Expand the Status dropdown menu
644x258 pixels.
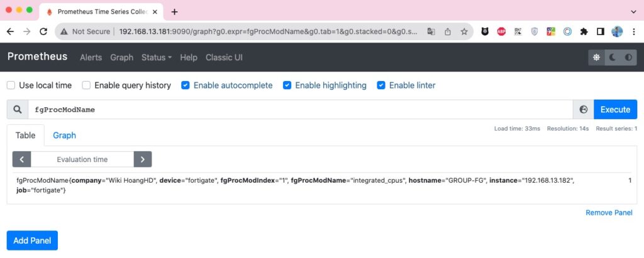coord(157,57)
